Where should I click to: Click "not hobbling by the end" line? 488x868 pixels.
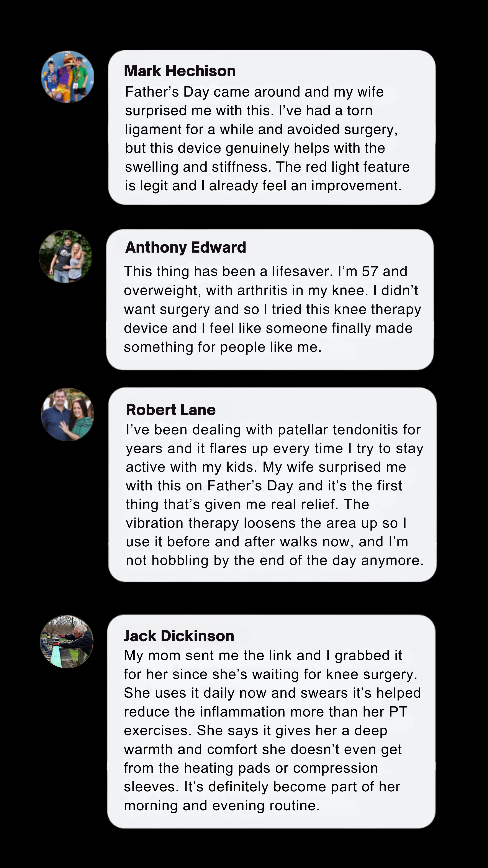coord(275,561)
